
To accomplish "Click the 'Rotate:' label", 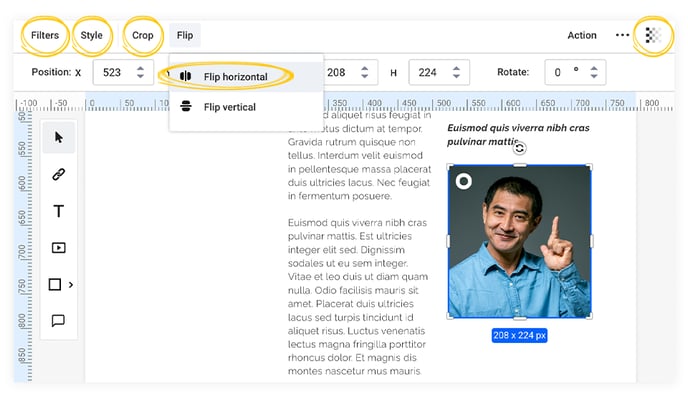I will click(513, 72).
